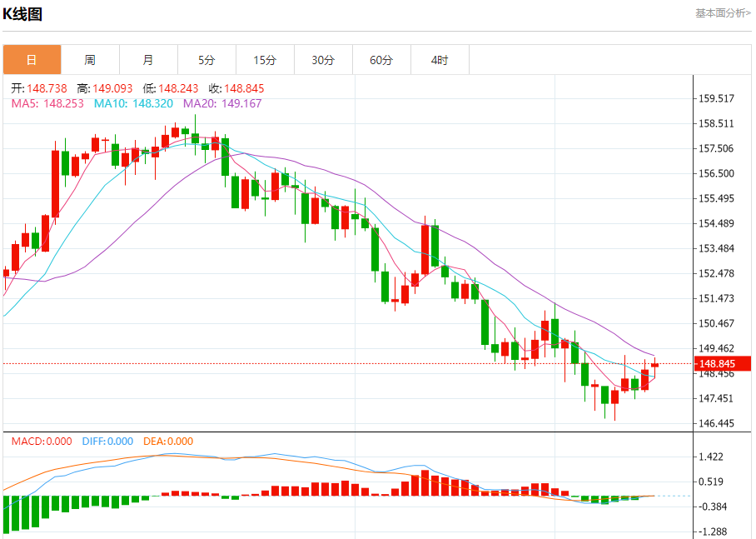Click the 159.517 price axis label
The height and width of the screenshot is (539, 756).
[717, 98]
